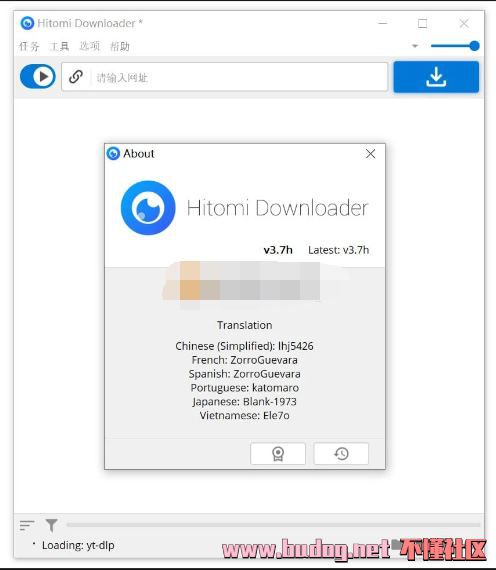The width and height of the screenshot is (496, 570).
Task: Click the bottom progress bar
Action: [273, 525]
